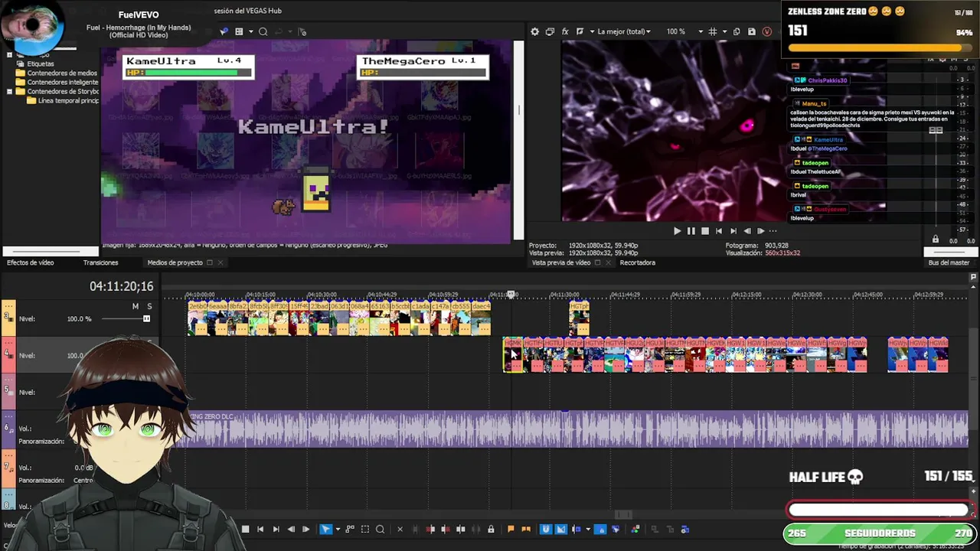
Task: Switch to Recortadora tab
Action: click(x=638, y=262)
